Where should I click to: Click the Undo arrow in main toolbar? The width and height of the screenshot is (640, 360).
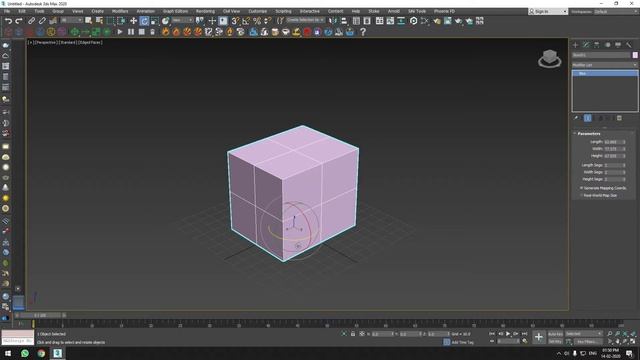tap(8, 21)
